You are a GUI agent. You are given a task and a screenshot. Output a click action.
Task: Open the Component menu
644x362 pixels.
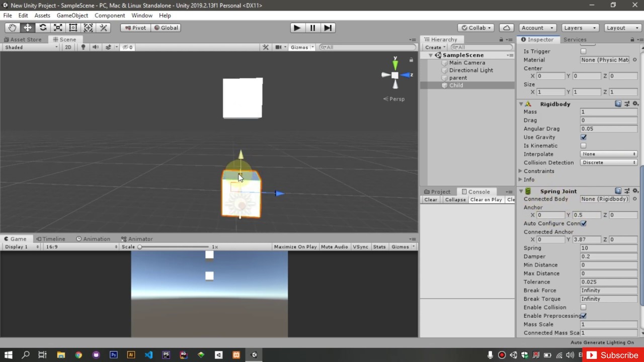[110, 16]
